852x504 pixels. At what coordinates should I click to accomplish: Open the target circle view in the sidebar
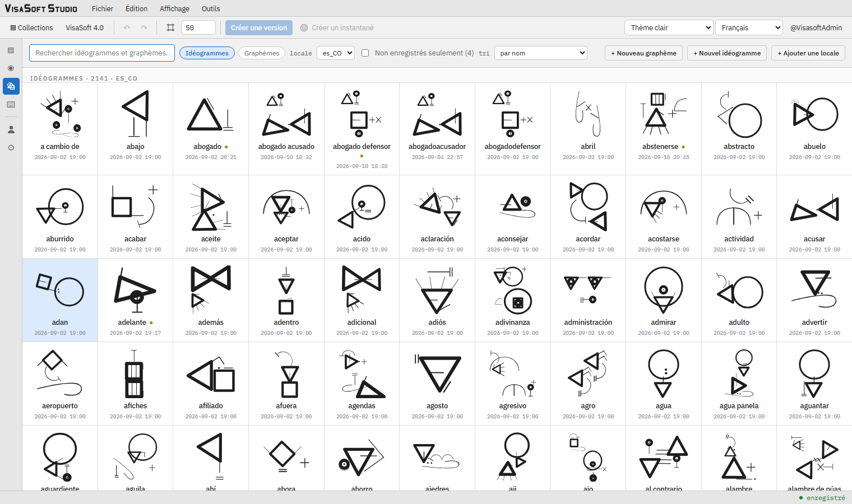pyautogui.click(x=11, y=68)
